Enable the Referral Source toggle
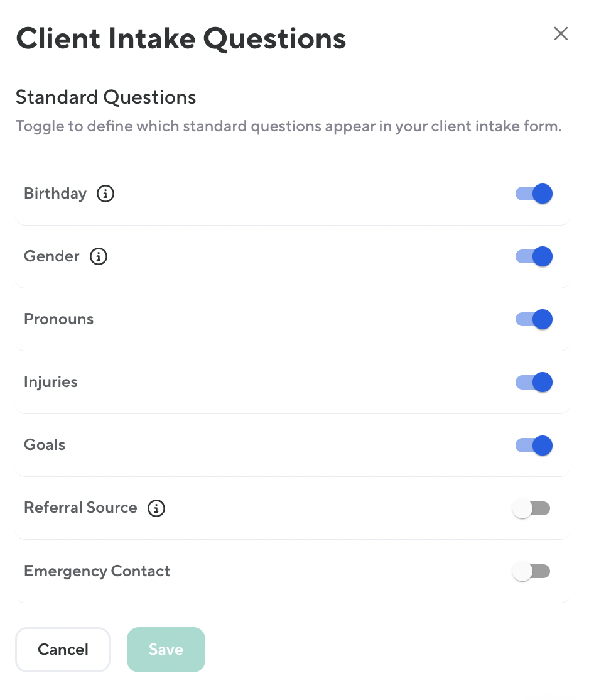Viewport: 589px width, 700px height. coord(531,508)
